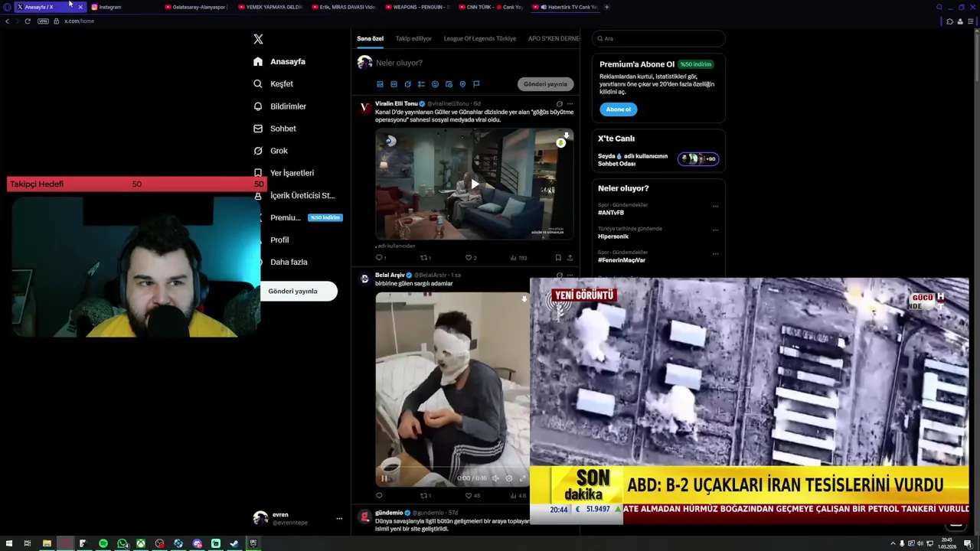This screenshot has height=551, width=980.
Task: Like the Viralin Elli Tonu post
Action: pyautogui.click(x=470, y=258)
